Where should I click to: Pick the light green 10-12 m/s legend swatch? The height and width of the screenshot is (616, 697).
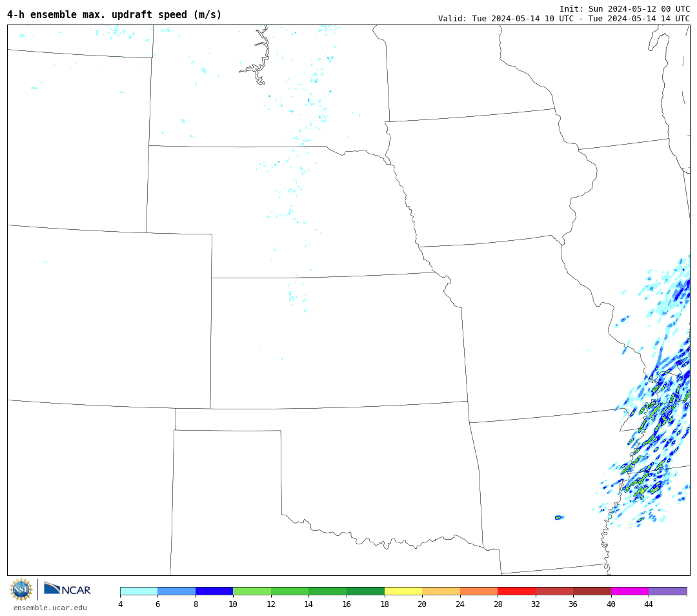pos(252,591)
